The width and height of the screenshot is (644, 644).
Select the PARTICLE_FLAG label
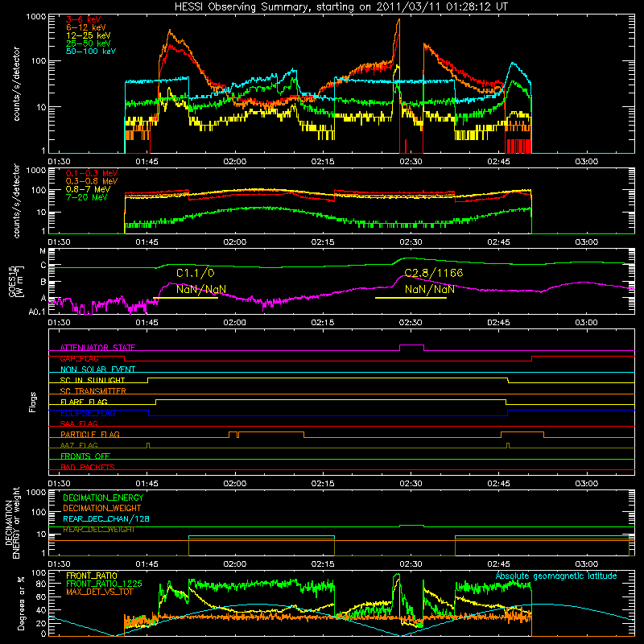(90, 434)
